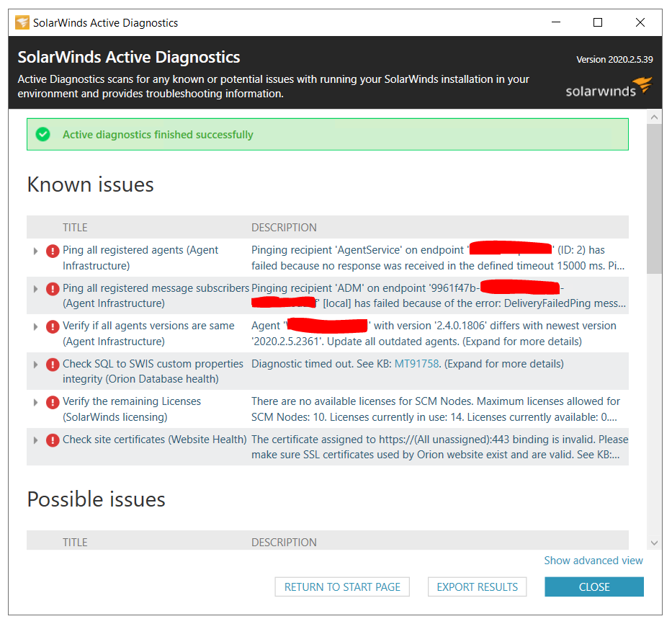Click the RETURN TO START PAGE button
This screenshot has height=624, width=672.
coord(342,587)
